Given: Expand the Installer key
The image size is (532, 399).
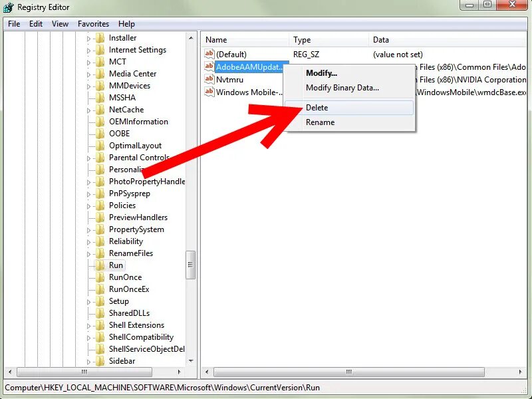Looking at the screenshot, I should [x=89, y=39].
